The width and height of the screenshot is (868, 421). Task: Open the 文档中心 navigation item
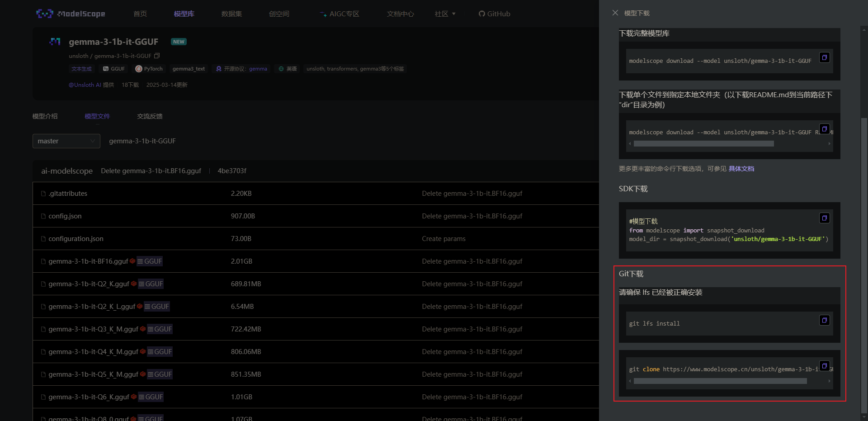[401, 14]
